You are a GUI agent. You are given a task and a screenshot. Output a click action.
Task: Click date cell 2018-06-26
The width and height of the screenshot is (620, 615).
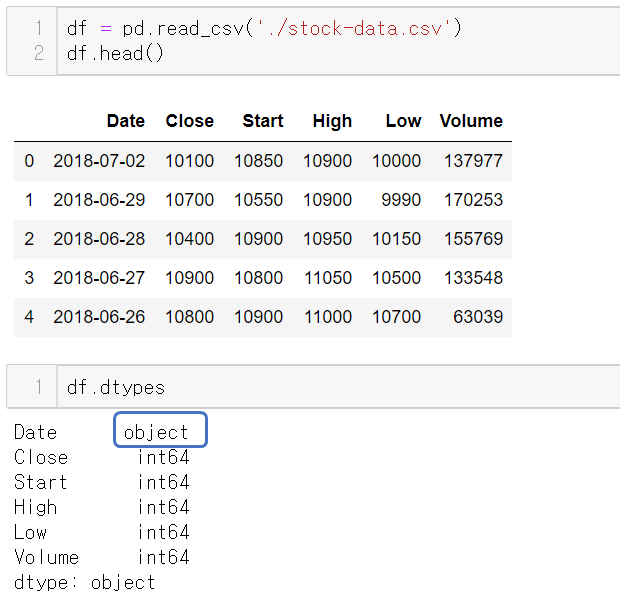coord(99,317)
